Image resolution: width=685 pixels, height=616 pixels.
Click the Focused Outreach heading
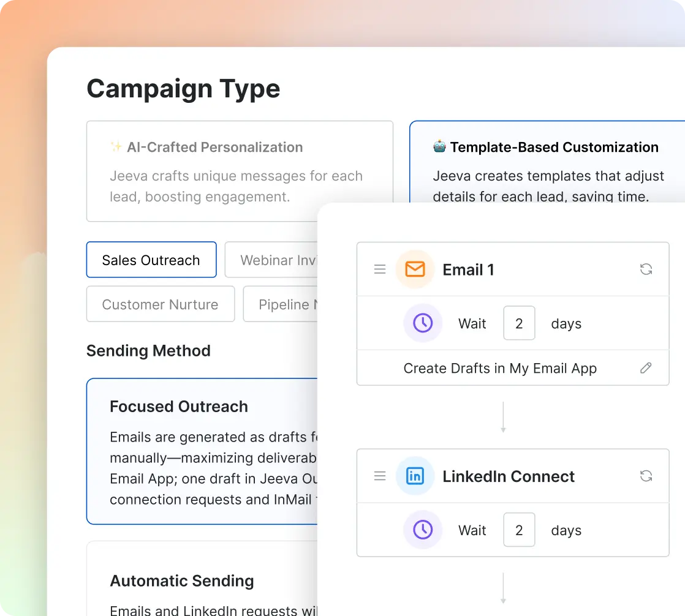click(179, 407)
